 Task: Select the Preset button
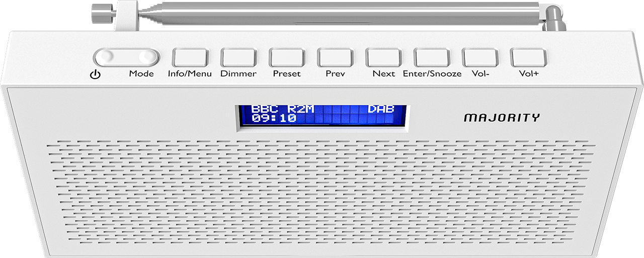[x=287, y=57]
